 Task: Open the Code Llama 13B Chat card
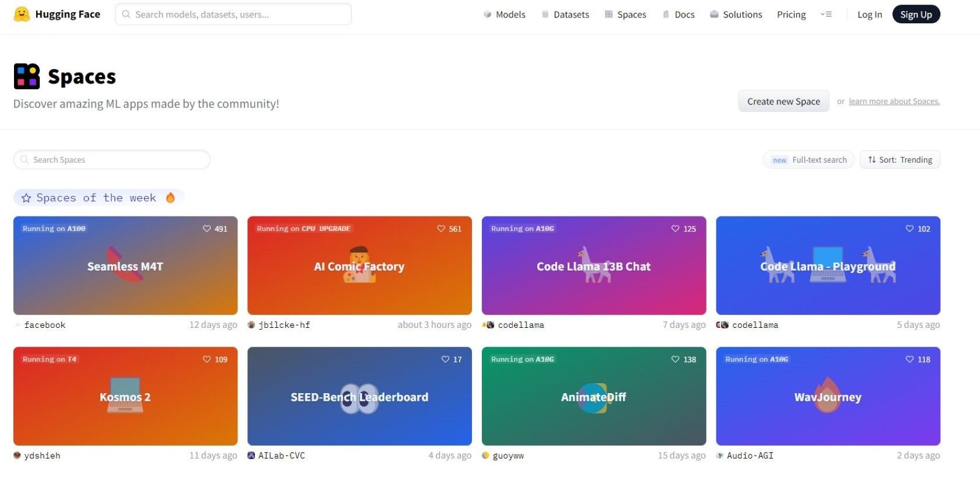(x=594, y=265)
